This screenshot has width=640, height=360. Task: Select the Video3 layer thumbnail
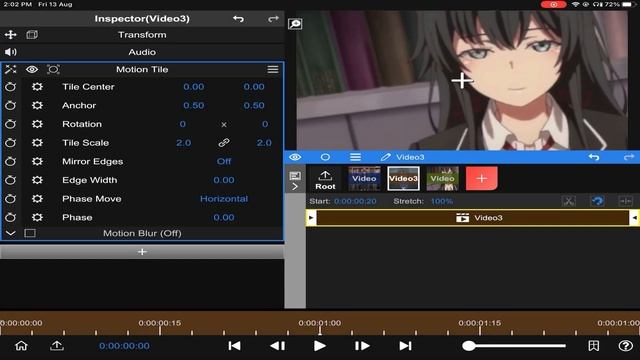(x=403, y=178)
